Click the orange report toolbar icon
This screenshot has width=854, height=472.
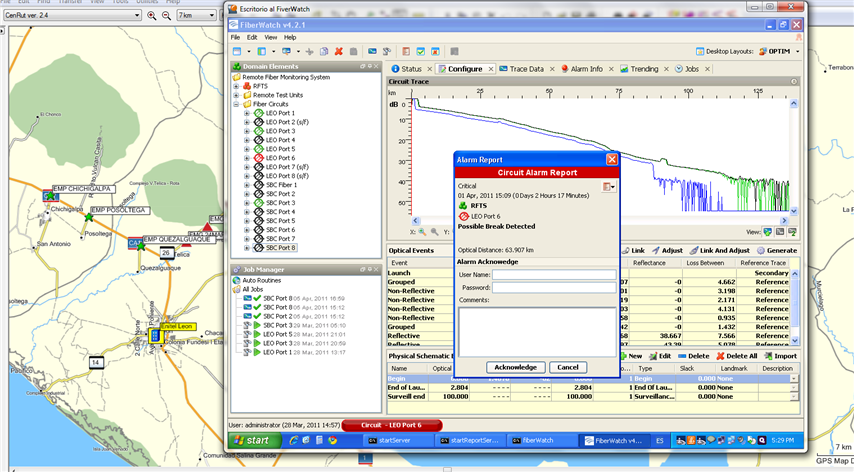(x=406, y=51)
